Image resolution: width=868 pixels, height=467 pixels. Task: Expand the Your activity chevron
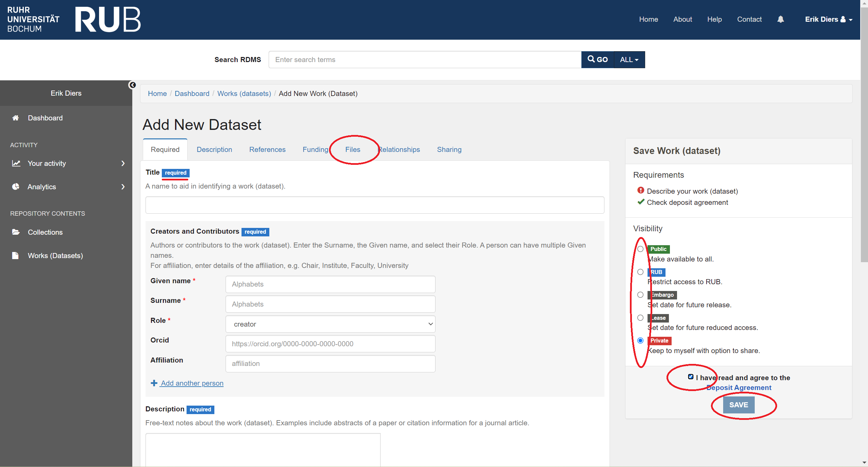click(123, 163)
